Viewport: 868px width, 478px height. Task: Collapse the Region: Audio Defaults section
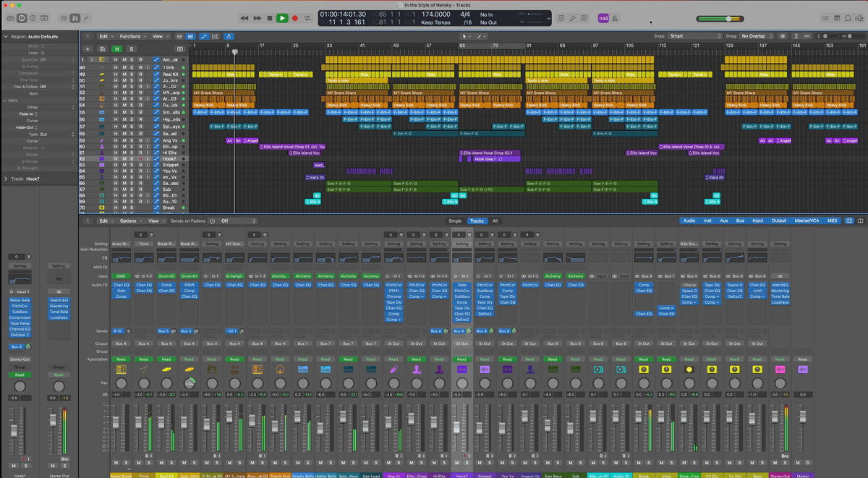tap(5, 36)
